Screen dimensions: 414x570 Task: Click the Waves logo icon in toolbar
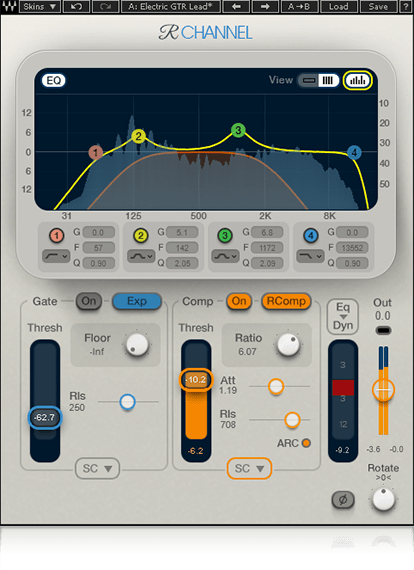pos(9,6)
